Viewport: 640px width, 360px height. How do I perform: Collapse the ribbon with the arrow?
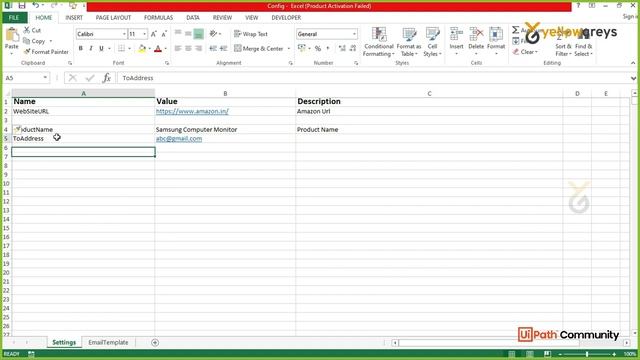click(633, 63)
